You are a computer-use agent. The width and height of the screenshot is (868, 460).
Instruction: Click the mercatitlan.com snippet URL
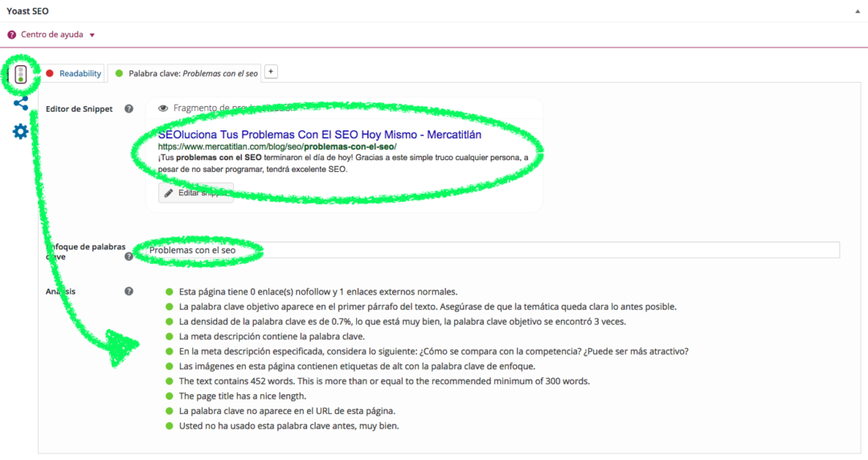tap(277, 147)
